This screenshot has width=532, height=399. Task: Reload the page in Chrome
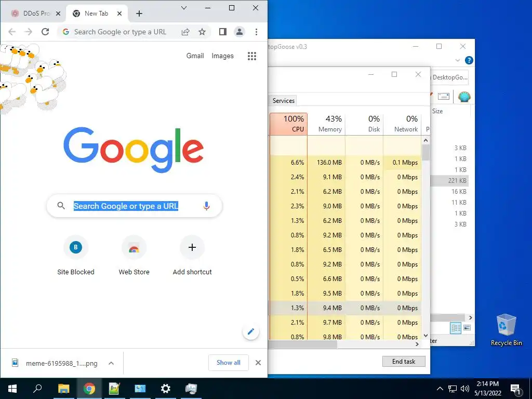click(45, 32)
